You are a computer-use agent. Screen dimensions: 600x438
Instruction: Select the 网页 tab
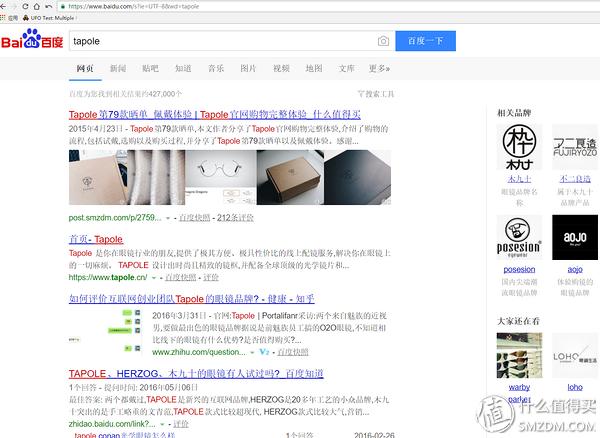tap(85, 68)
